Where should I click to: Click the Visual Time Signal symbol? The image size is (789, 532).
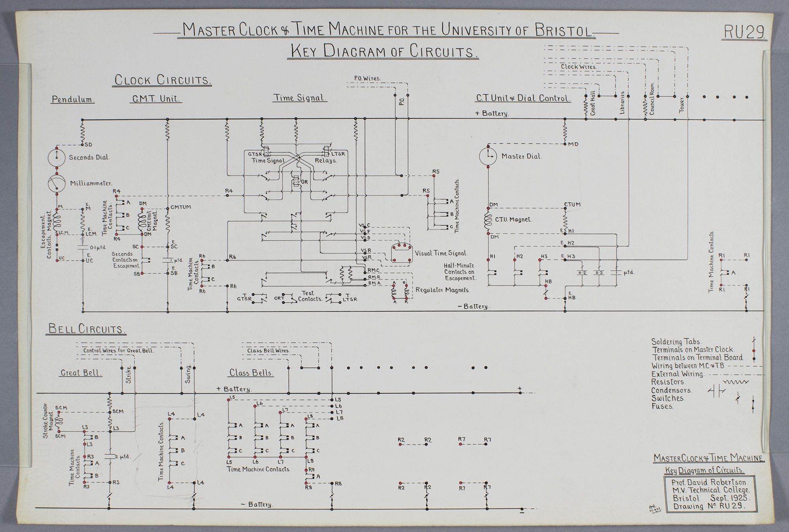pyautogui.click(x=402, y=253)
